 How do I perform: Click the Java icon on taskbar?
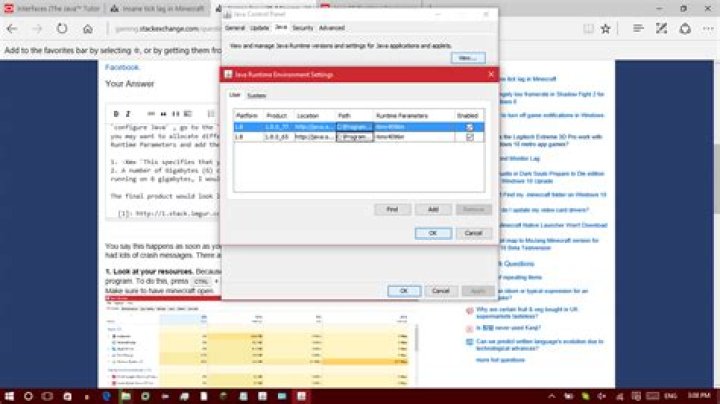click(301, 396)
